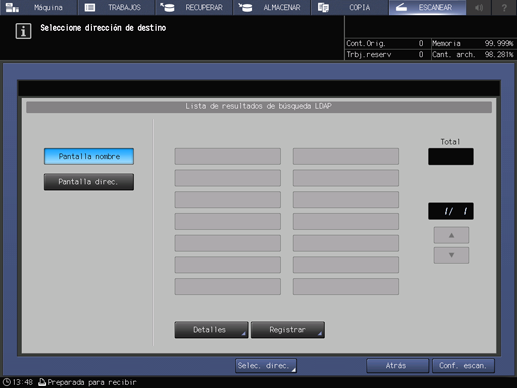The width and height of the screenshot is (517, 388).
Task: Click the Preparada para recibir status icon
Action: pyautogui.click(x=42, y=382)
